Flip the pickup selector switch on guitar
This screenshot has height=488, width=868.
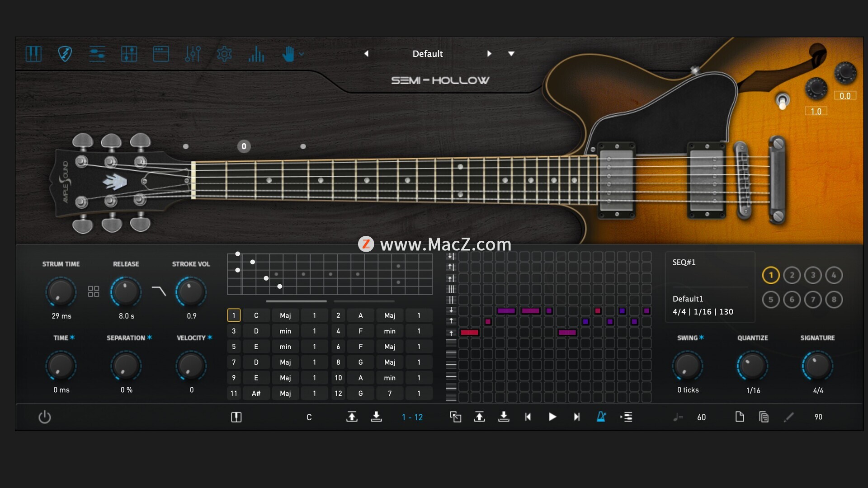click(783, 101)
